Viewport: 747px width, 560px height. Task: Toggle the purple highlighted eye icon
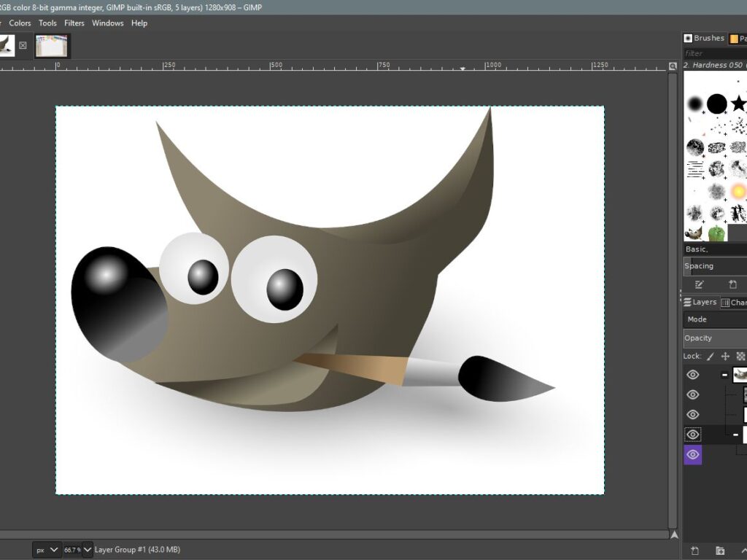pos(693,455)
